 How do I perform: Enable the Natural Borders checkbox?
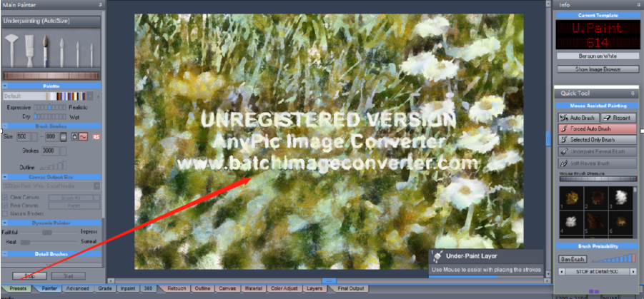point(5,213)
